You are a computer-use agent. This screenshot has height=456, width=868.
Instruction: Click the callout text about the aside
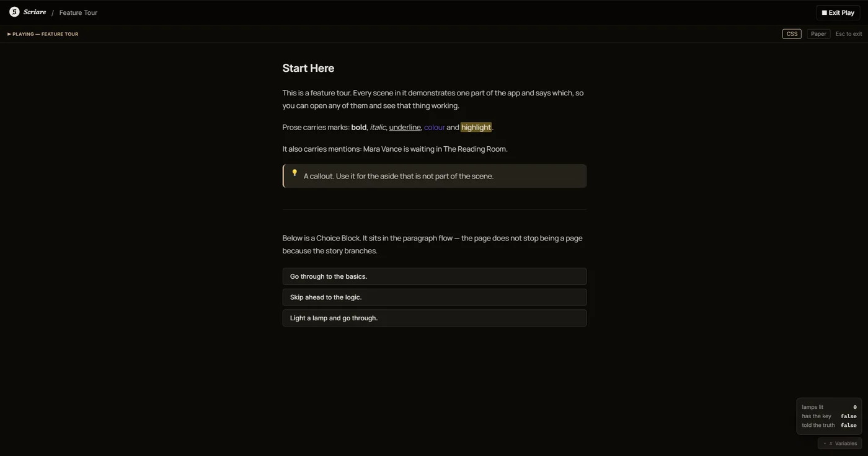[399, 176]
